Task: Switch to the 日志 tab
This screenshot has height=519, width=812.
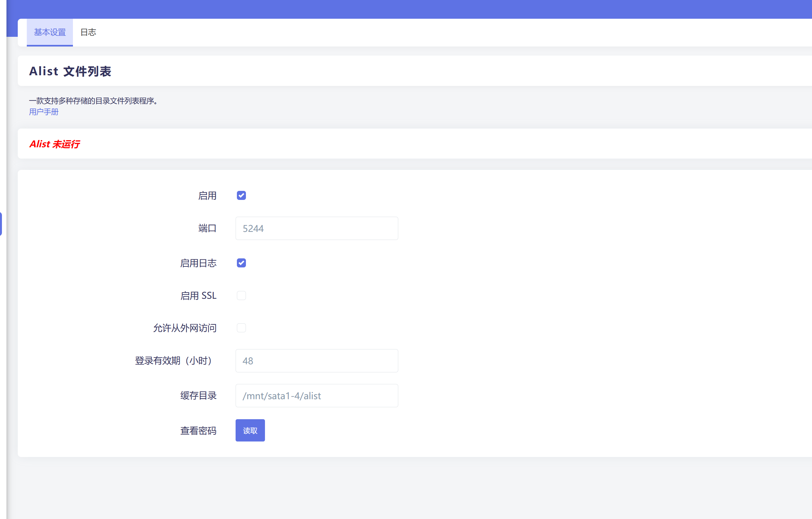Action: tap(88, 32)
